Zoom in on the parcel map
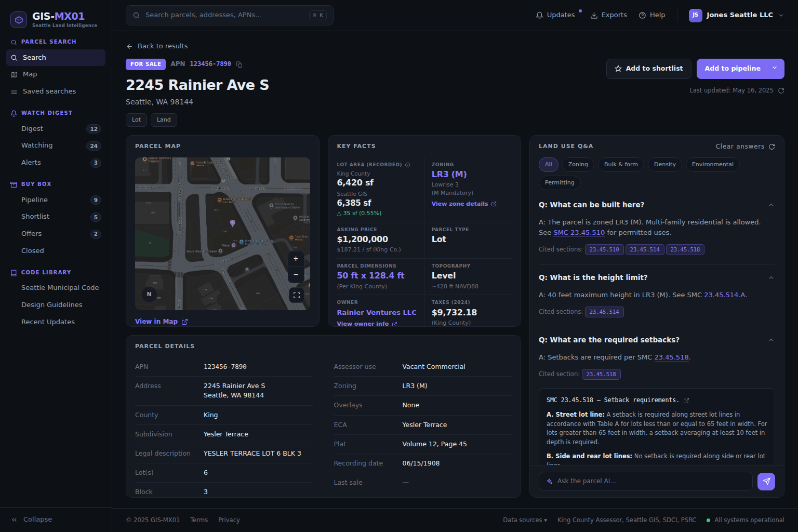 (296, 259)
